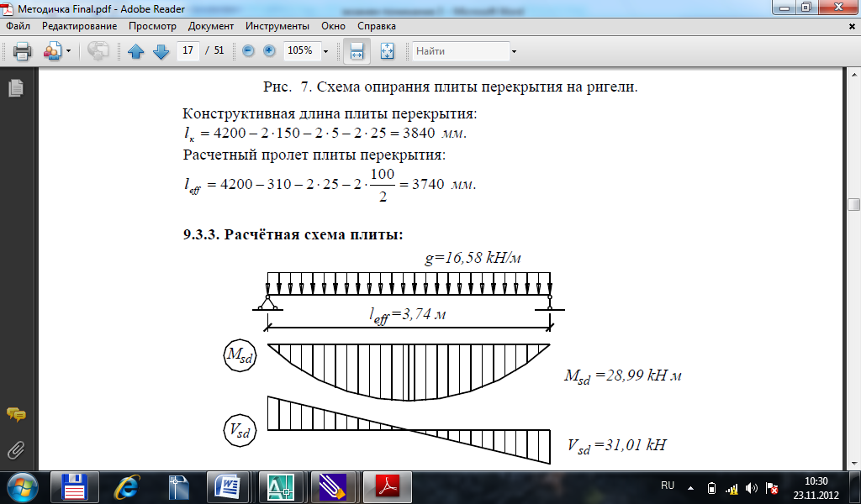This screenshot has height=504, width=861.
Task: Click the volume speaker tray icon
Action: (x=752, y=488)
